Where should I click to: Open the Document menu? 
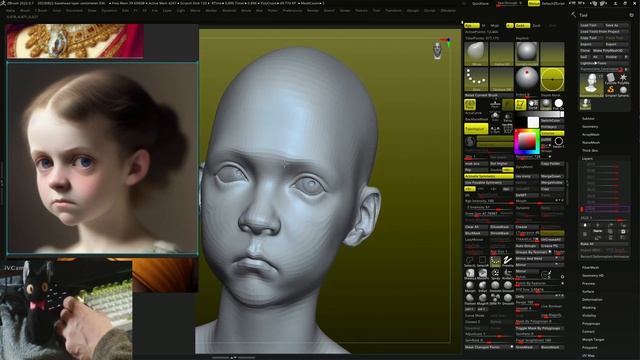74,11
